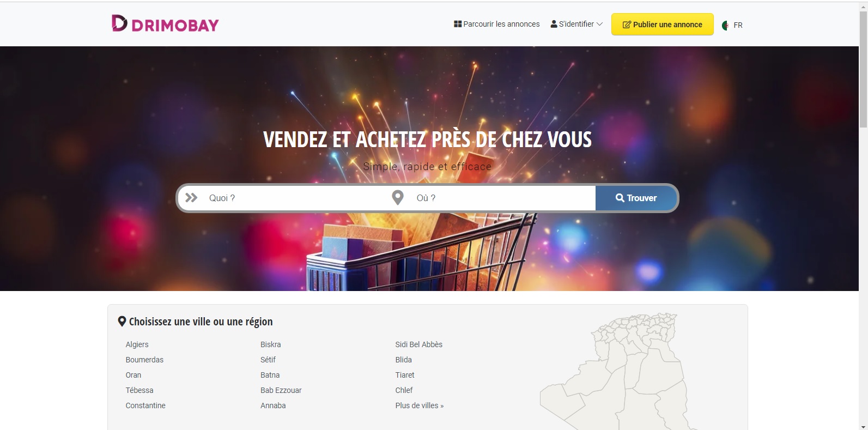
Task: Click the Algeria regions map
Action: [618, 371]
